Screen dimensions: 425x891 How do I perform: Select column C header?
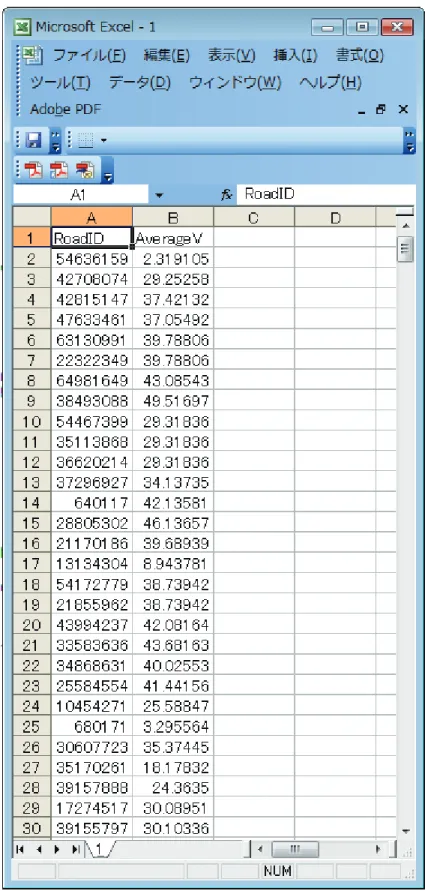254,218
